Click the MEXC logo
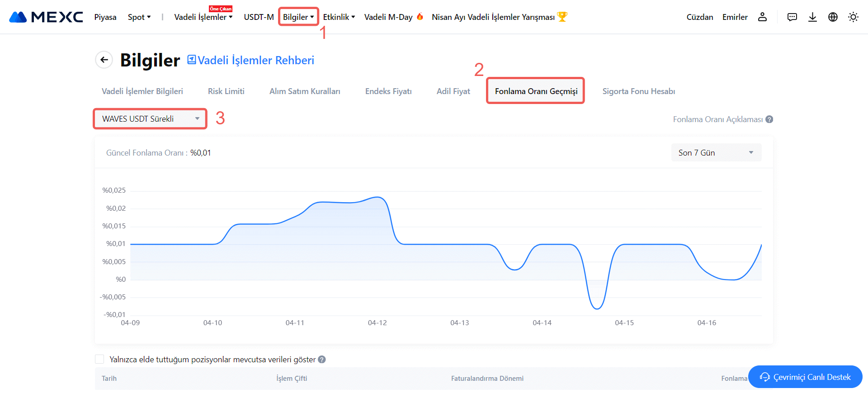The height and width of the screenshot is (393, 868). tap(46, 17)
